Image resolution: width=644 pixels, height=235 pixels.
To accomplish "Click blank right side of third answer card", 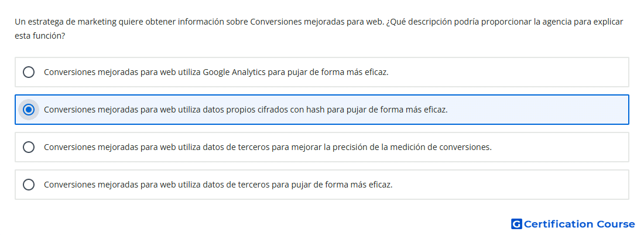I will click(560, 147).
